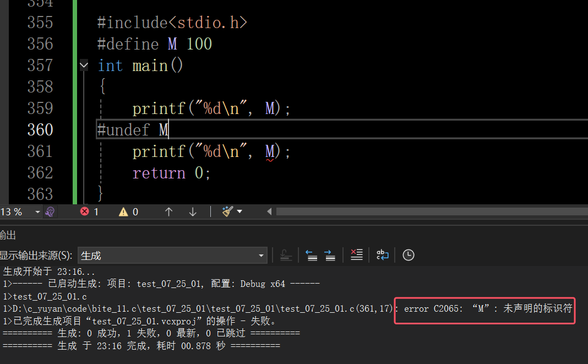Click the editor horizontal scrollbar track

432,211
